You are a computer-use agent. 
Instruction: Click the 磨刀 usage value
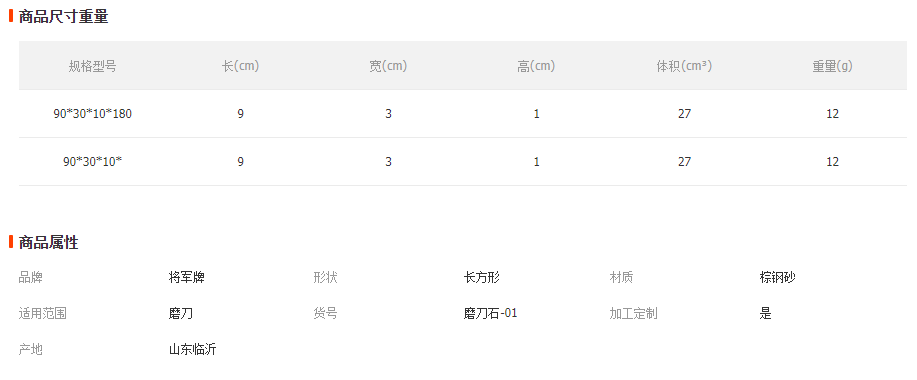click(x=181, y=314)
